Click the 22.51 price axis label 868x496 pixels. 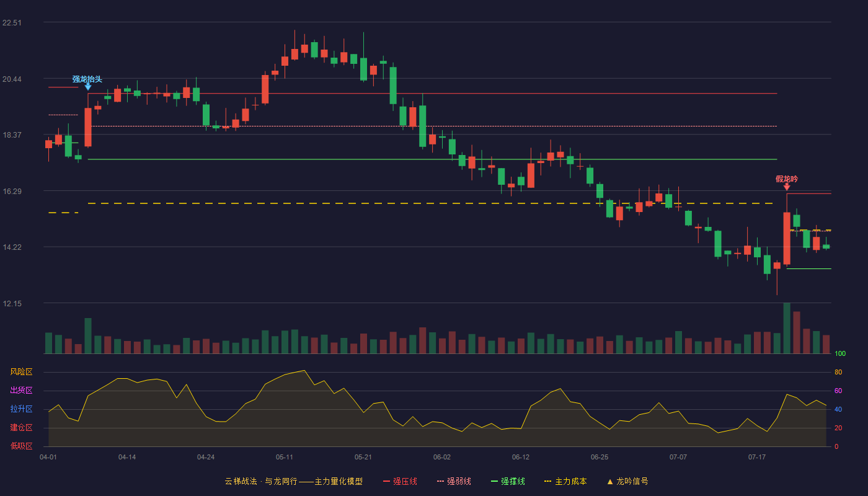tap(12, 23)
